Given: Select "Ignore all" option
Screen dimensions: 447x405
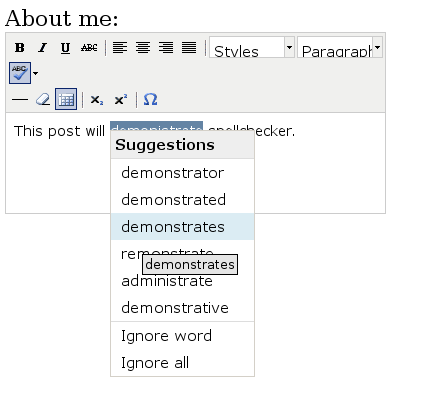Looking at the screenshot, I should click(x=183, y=363).
